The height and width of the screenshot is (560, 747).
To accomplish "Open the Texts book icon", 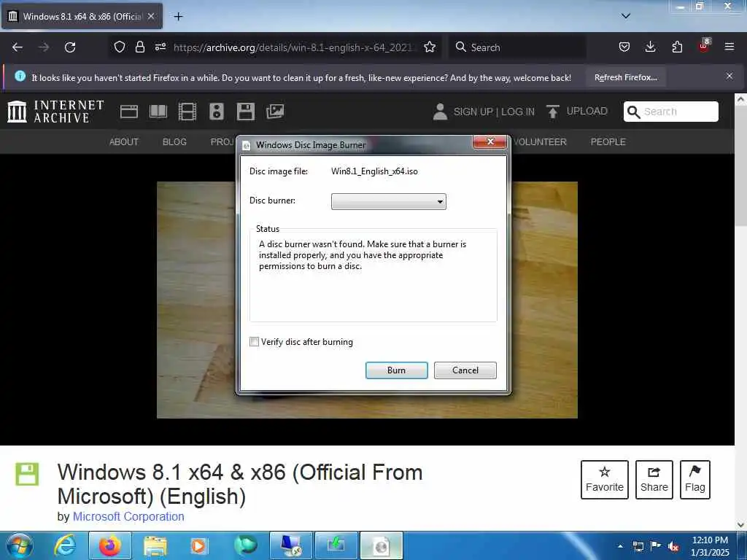I will point(158,112).
